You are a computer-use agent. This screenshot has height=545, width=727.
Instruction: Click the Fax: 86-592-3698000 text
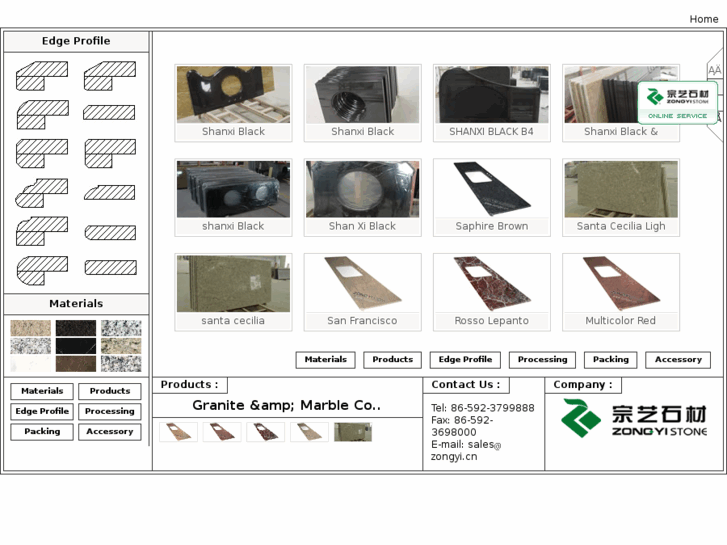(462, 426)
